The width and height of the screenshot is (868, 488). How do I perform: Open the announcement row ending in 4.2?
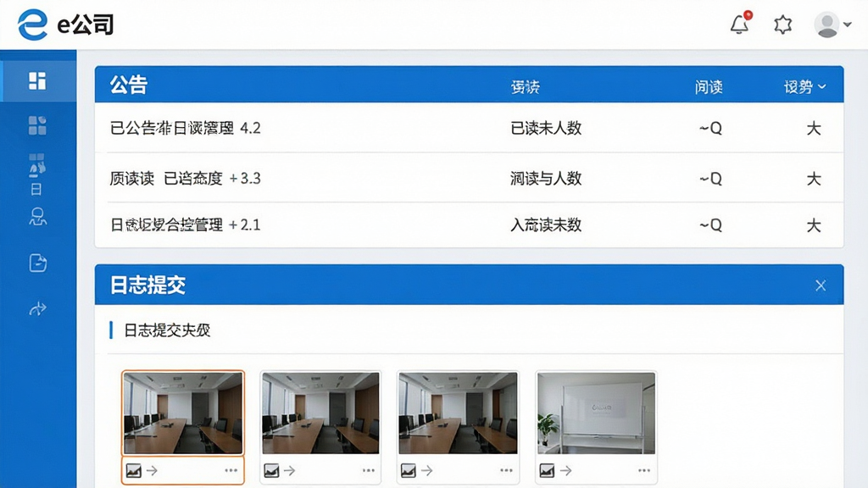pyautogui.click(x=469, y=128)
